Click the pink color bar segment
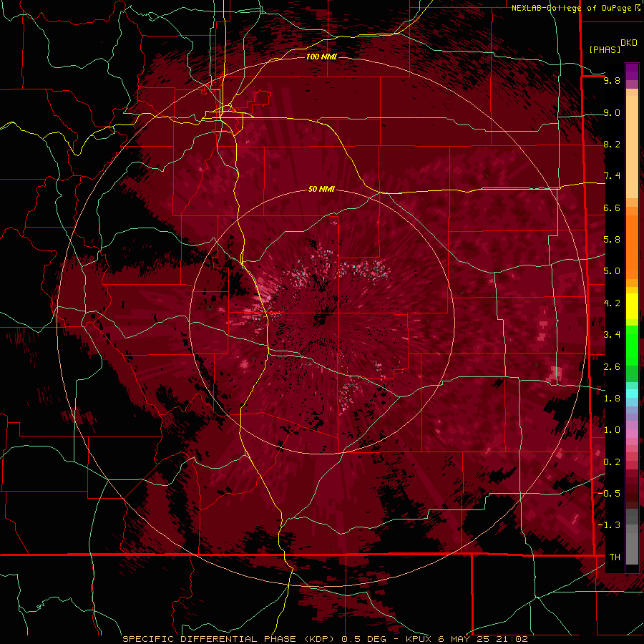The height and width of the screenshot is (644, 644). [632, 434]
